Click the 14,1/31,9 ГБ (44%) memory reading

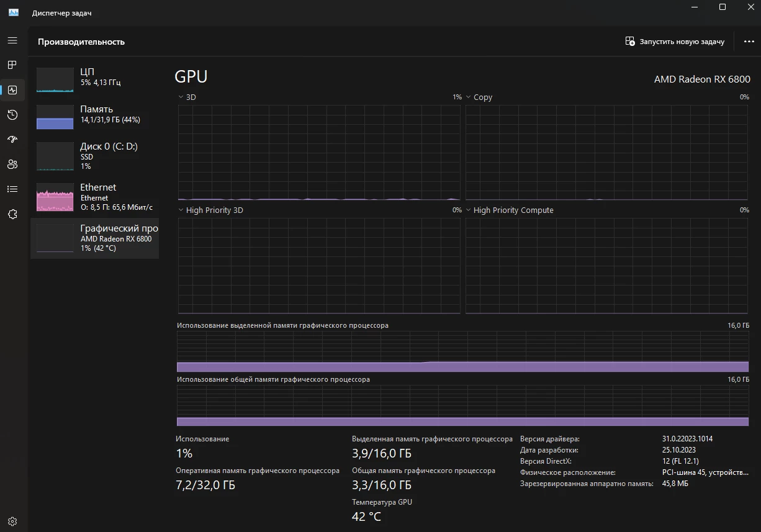[110, 120]
